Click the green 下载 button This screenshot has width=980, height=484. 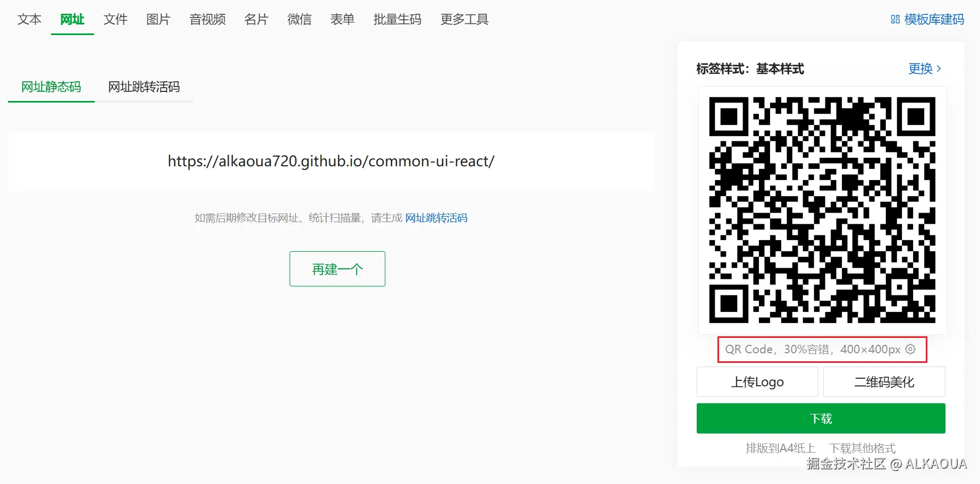(x=821, y=419)
